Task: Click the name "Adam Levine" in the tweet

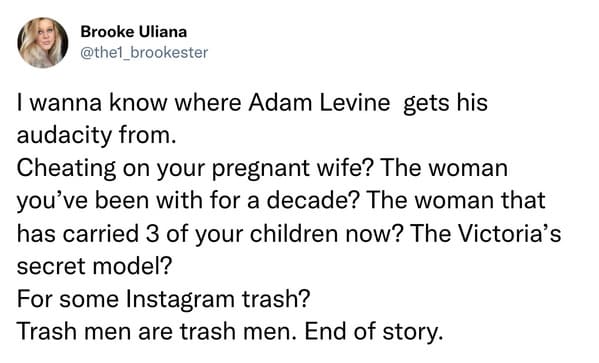Action: pyautogui.click(x=319, y=103)
